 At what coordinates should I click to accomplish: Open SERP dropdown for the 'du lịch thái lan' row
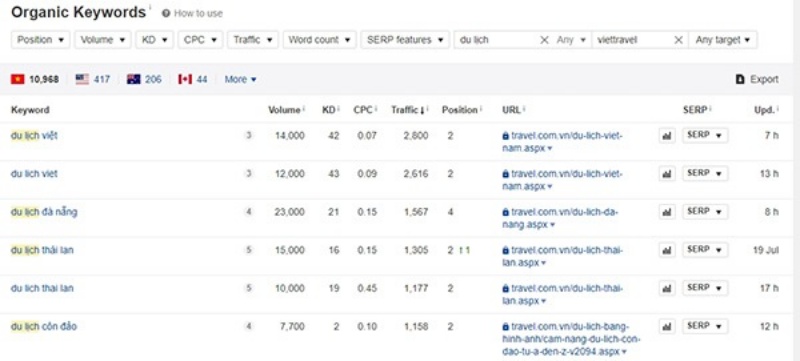[705, 249]
